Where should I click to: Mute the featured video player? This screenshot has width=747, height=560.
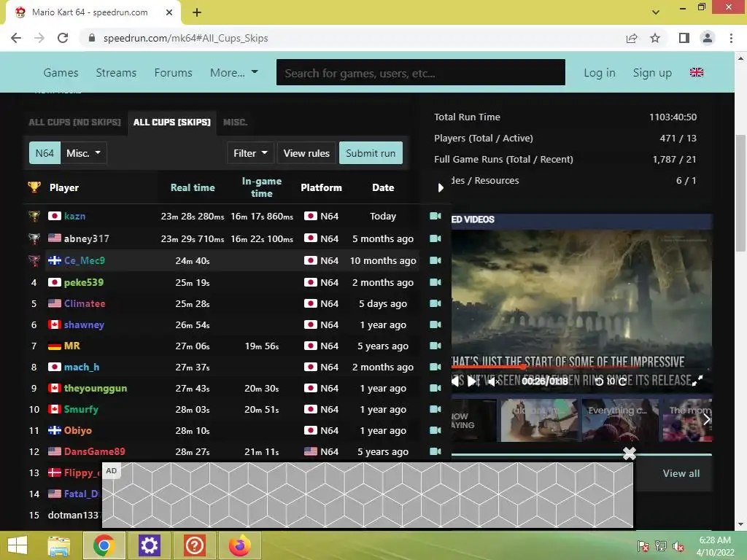tap(494, 381)
